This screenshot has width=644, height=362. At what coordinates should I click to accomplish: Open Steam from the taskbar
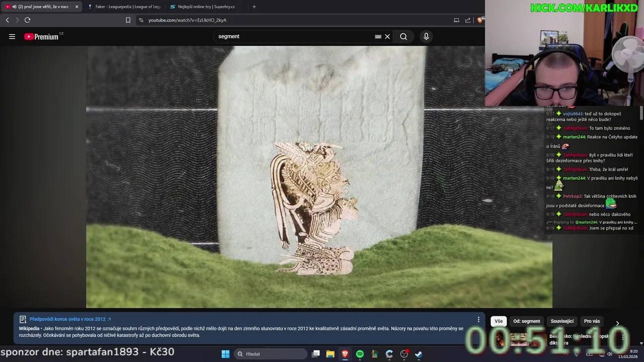[419, 354]
